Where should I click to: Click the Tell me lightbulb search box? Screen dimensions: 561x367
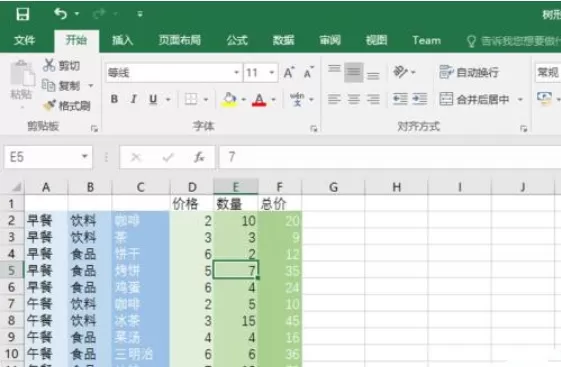513,41
